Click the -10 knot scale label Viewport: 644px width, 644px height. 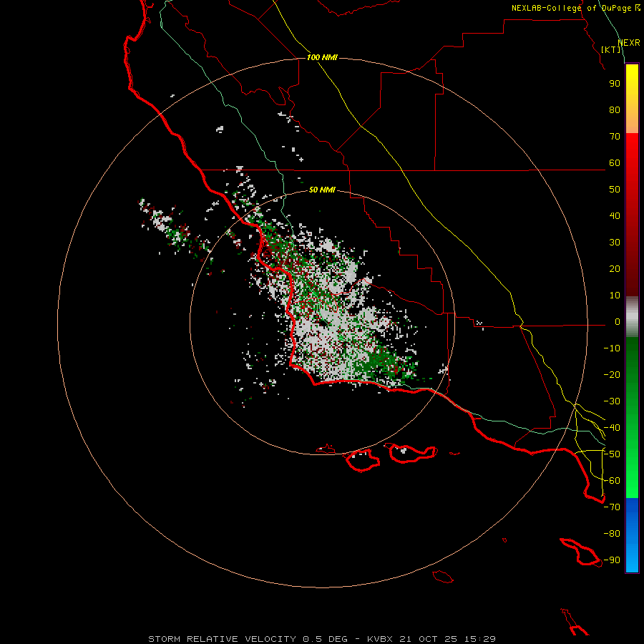[x=612, y=348]
